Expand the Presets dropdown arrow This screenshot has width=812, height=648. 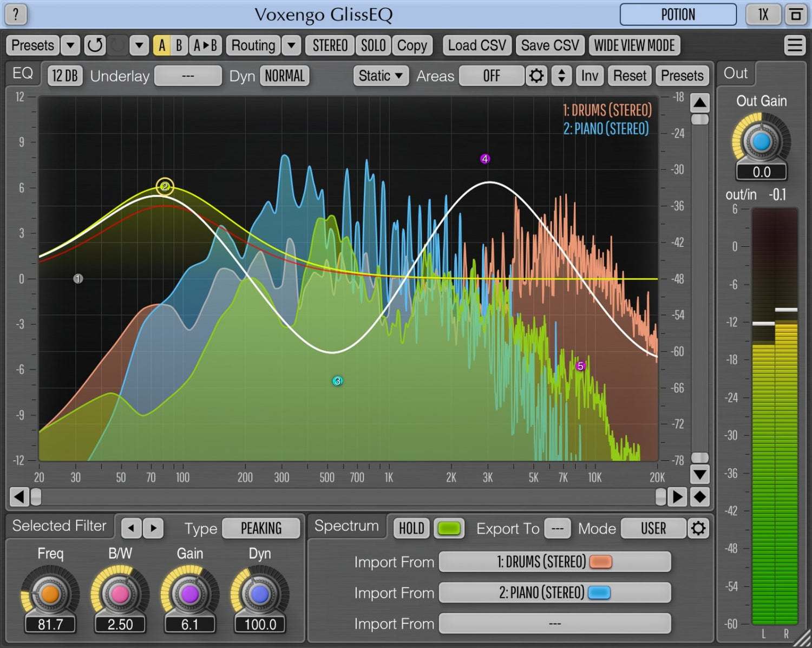70,45
